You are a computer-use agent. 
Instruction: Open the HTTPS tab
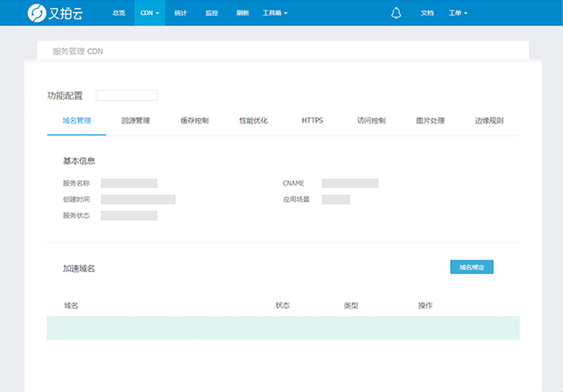(313, 121)
